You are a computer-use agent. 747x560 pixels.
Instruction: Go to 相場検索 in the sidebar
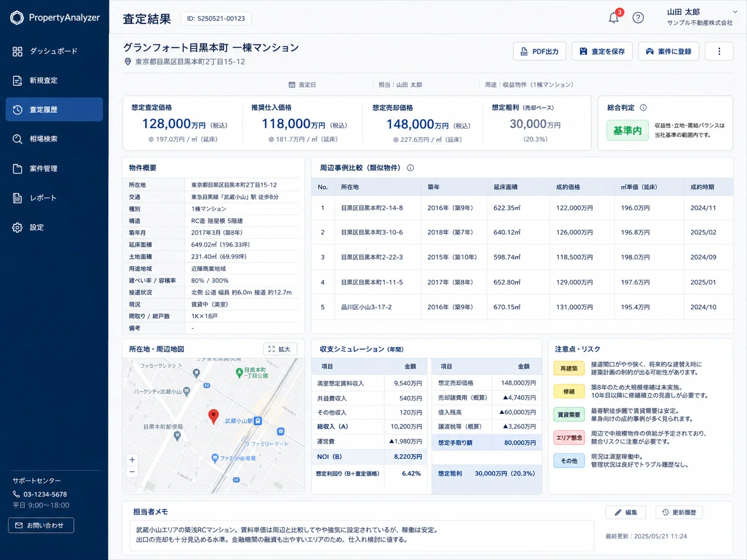coord(54,139)
